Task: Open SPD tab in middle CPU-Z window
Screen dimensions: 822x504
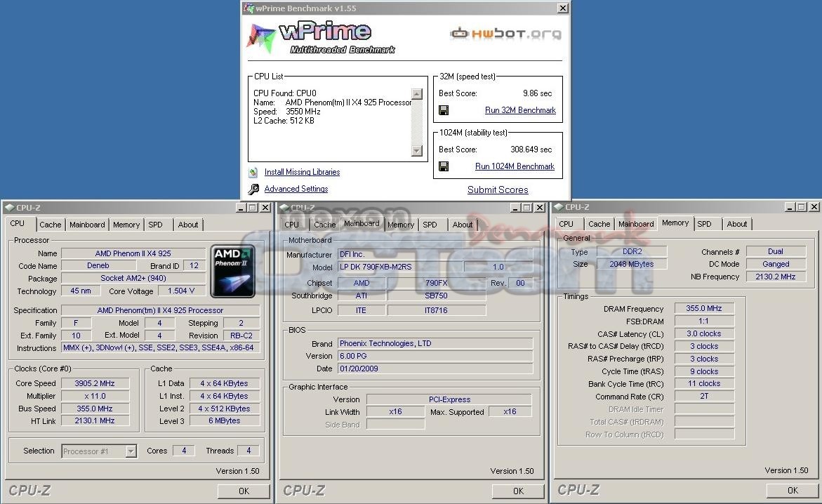Action: click(430, 225)
